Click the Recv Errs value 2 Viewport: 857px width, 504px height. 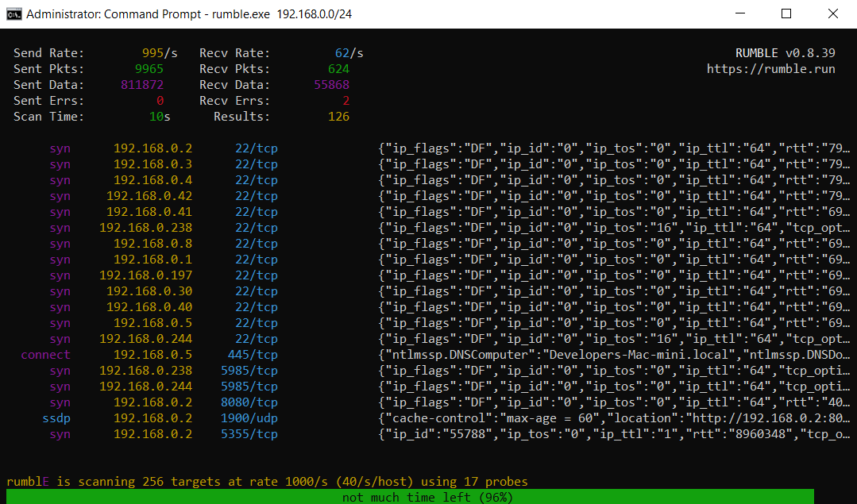pos(346,101)
